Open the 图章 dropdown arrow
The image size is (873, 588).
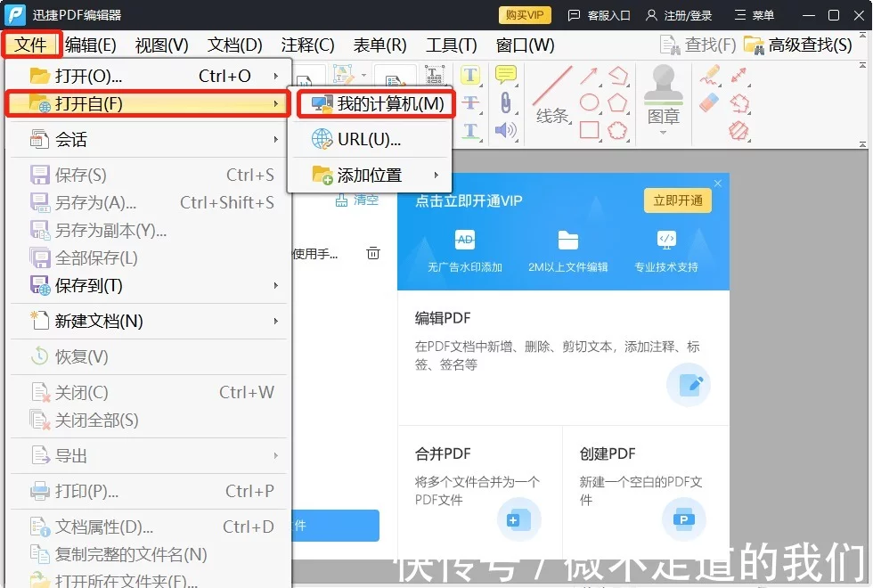(x=663, y=133)
